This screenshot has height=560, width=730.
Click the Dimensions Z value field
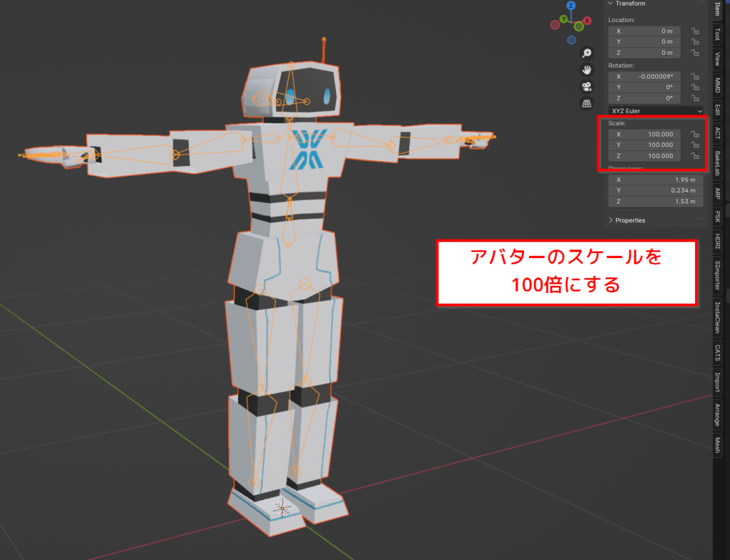655,202
